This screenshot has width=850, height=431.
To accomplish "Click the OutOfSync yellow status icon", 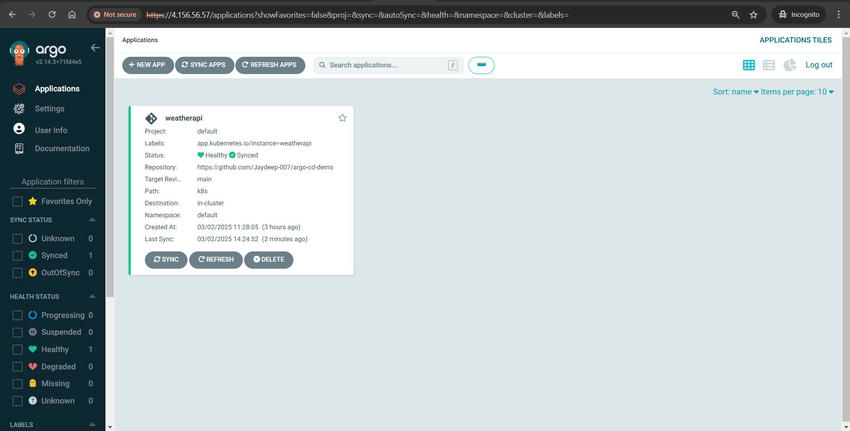I will pos(33,273).
